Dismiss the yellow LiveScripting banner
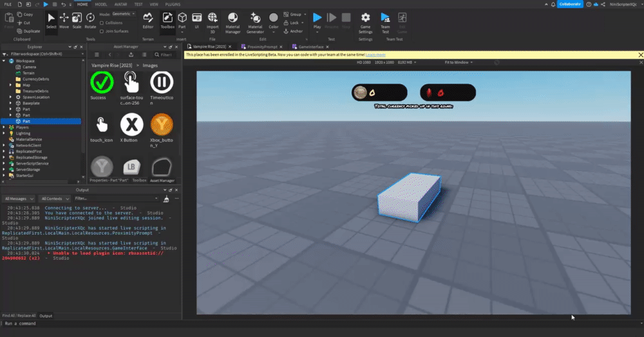Image resolution: width=644 pixels, height=337 pixels. (640, 55)
